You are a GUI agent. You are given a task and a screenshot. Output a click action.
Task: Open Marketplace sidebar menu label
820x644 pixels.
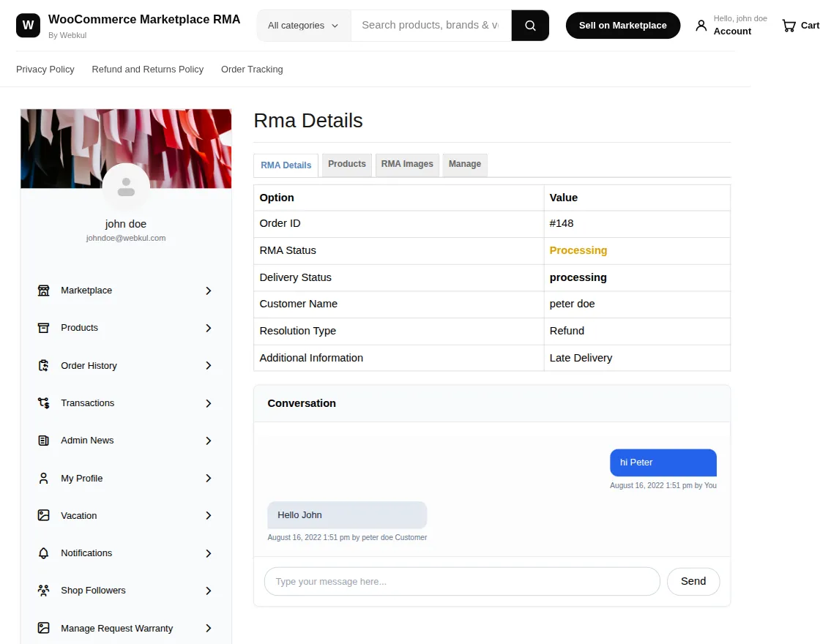(86, 291)
